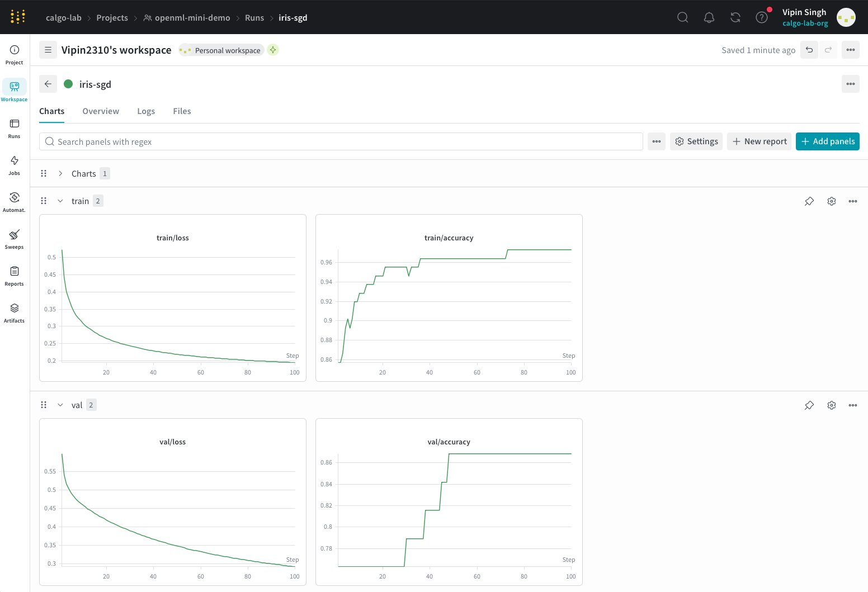Open the iris-sgd run more options menu
The width and height of the screenshot is (868, 592).
pyautogui.click(x=851, y=84)
